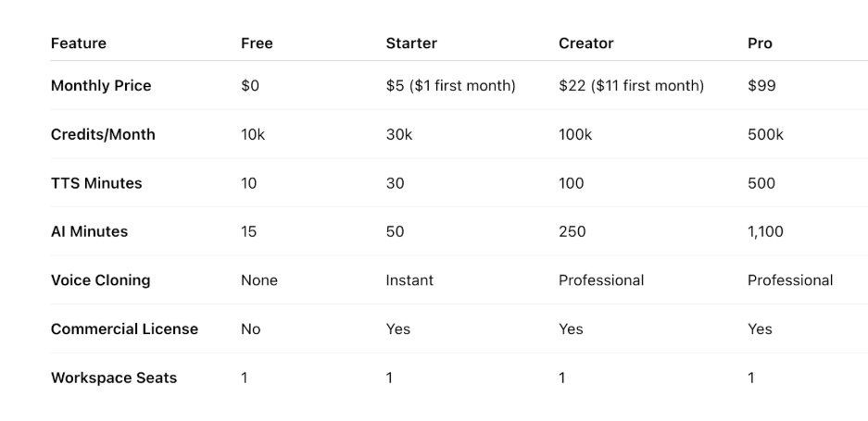Click the Credits/Month row label
This screenshot has height=421, width=868.
[103, 134]
